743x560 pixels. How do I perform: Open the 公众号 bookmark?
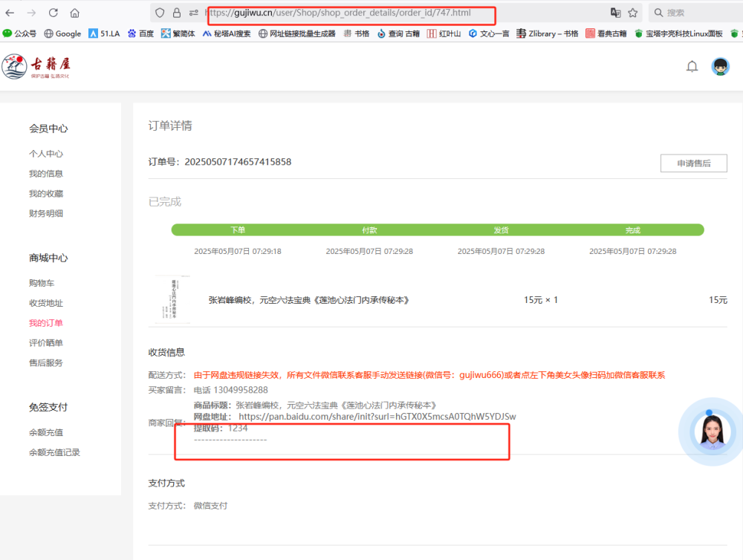19,33
